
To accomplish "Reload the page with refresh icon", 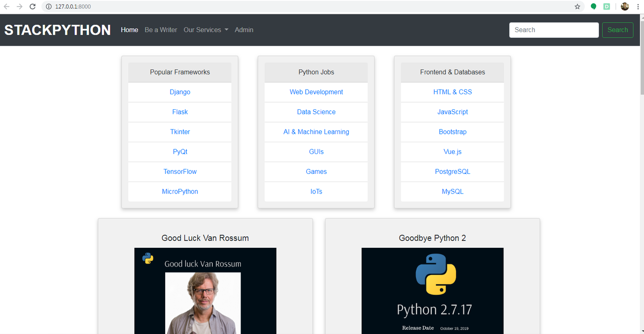I will [x=32, y=7].
